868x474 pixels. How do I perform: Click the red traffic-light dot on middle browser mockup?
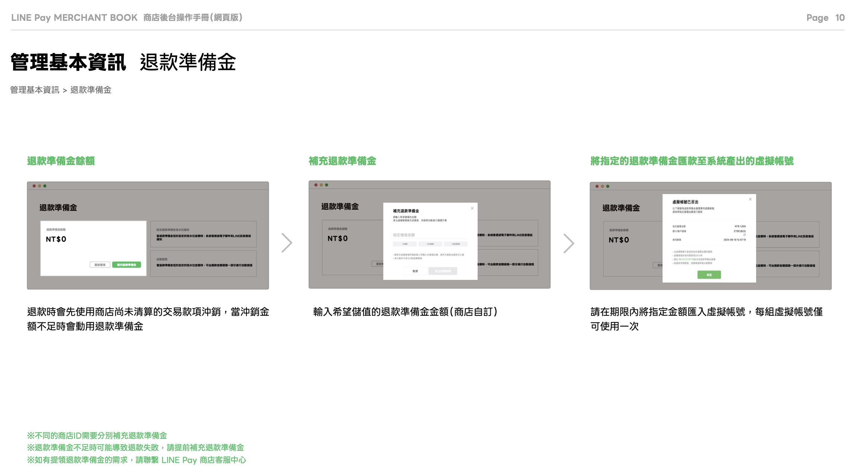click(x=316, y=185)
